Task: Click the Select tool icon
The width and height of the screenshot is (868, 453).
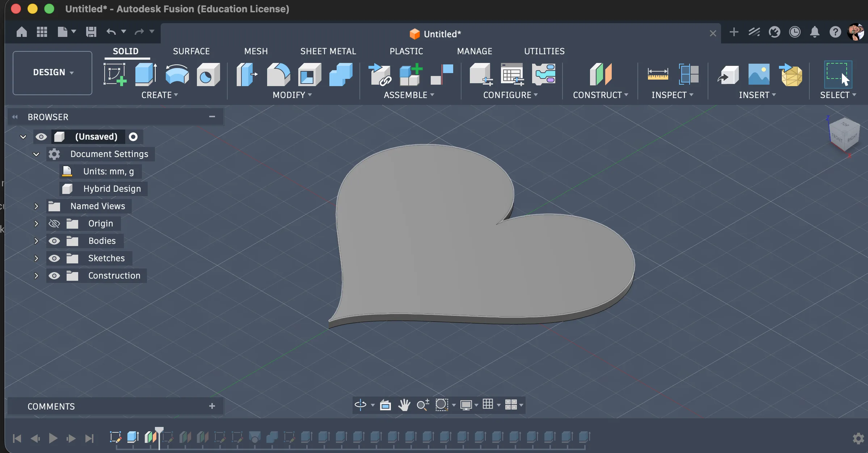Action: (x=838, y=74)
